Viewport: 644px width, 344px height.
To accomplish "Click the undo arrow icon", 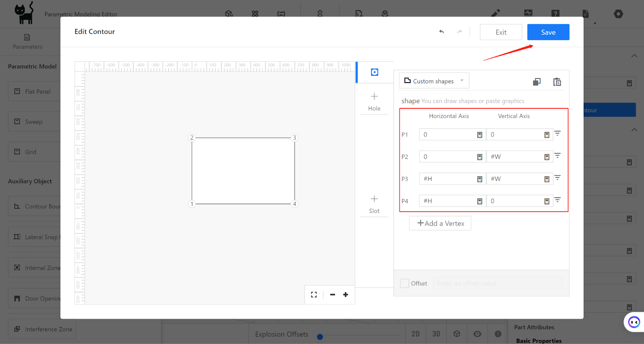I will pos(442,32).
